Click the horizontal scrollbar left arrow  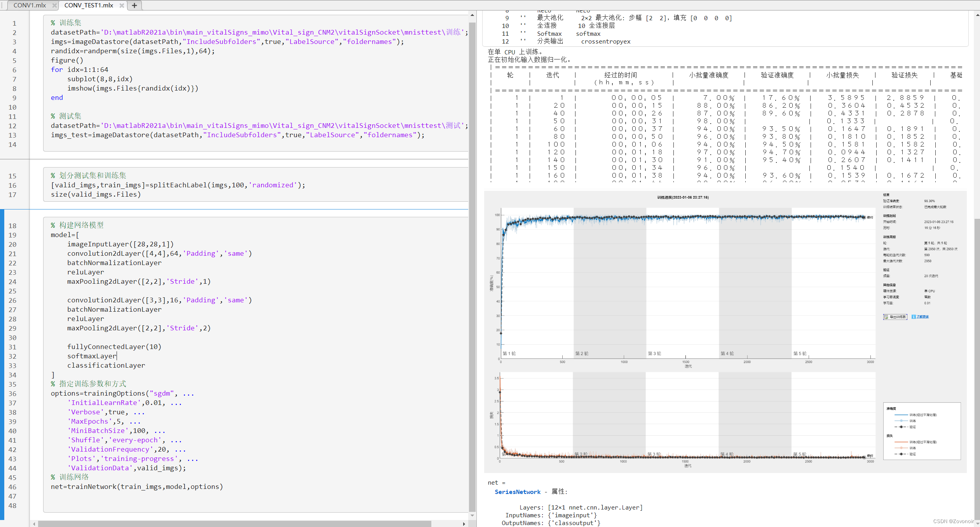(x=34, y=524)
